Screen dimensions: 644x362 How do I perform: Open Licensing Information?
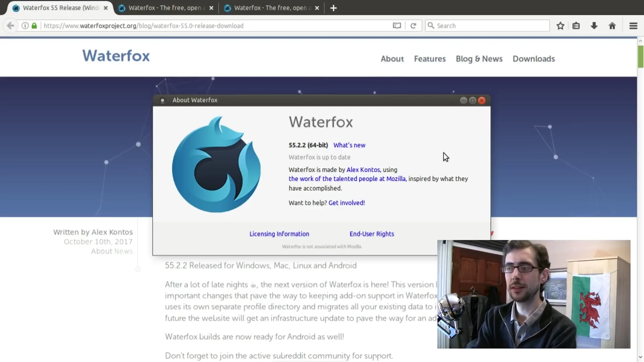[279, 234]
